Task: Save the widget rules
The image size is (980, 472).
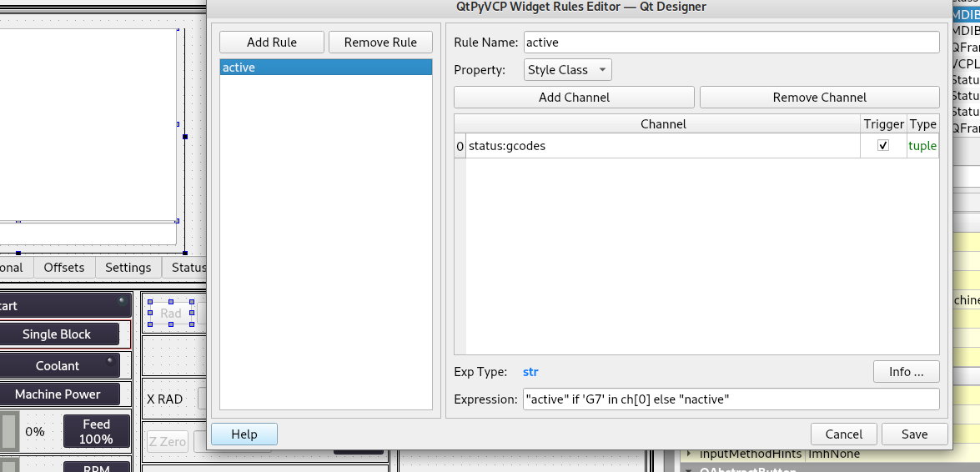Action: tap(914, 434)
